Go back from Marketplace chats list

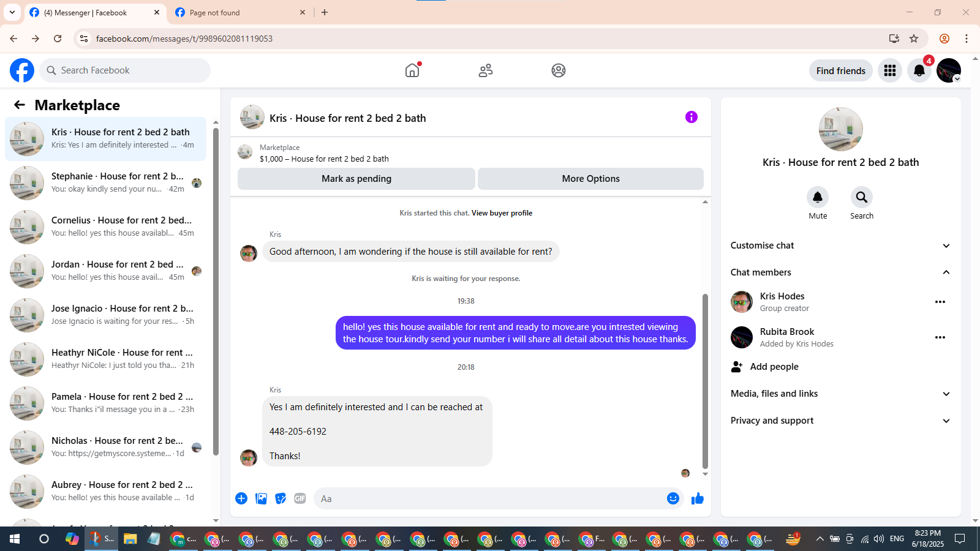click(20, 105)
